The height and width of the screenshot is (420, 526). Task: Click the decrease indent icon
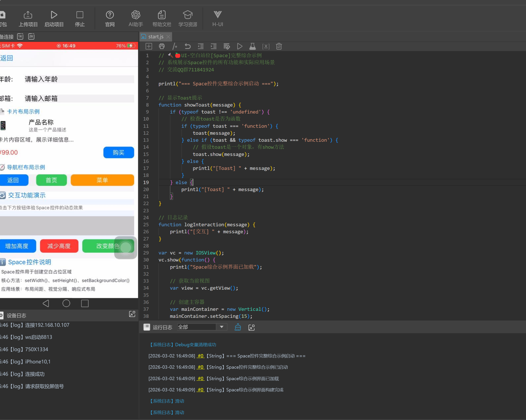[x=201, y=46]
